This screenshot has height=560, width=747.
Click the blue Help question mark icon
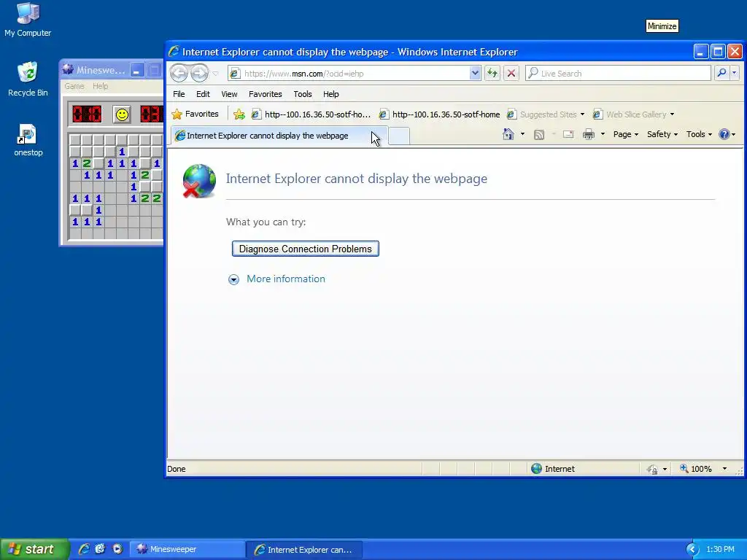[724, 134]
